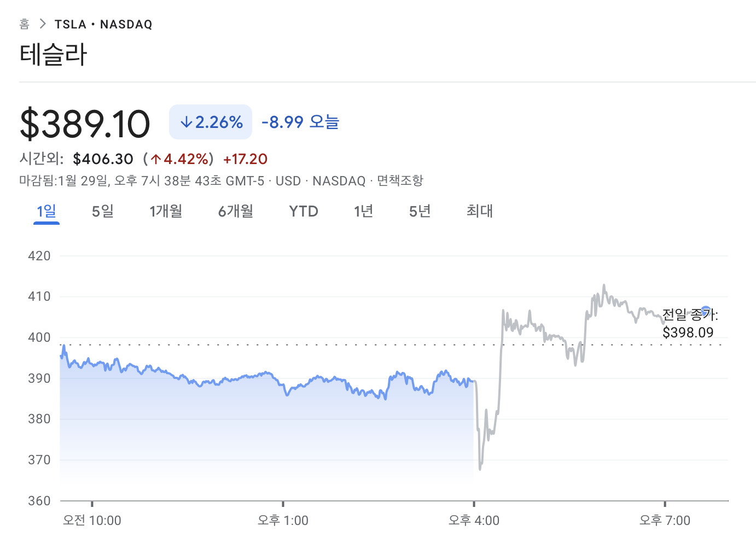Viewport: 756px width, 537px height.
Task: Click the chart at the 오후 4:00 tick
Action: [474, 504]
